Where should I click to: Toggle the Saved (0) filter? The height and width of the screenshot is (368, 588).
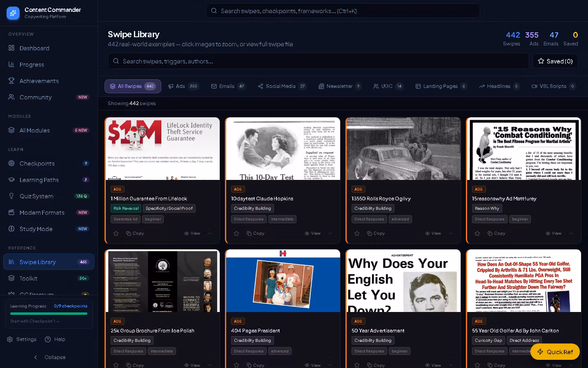pos(555,61)
